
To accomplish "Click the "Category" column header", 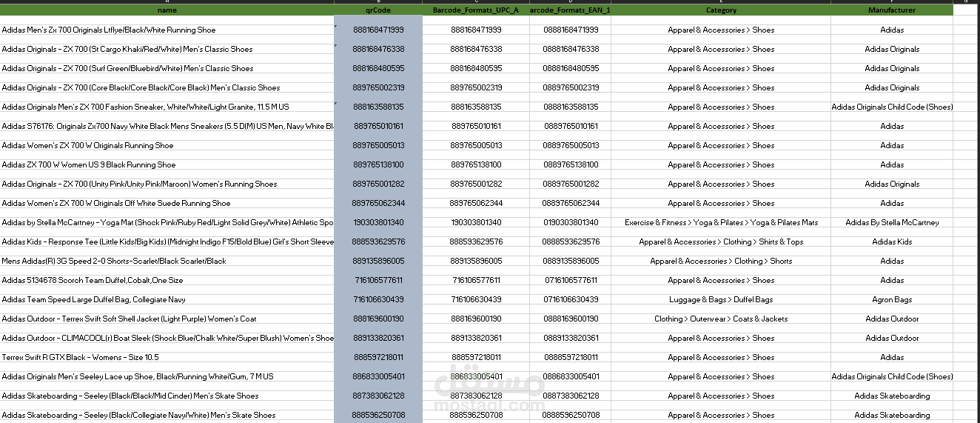I will [x=721, y=10].
